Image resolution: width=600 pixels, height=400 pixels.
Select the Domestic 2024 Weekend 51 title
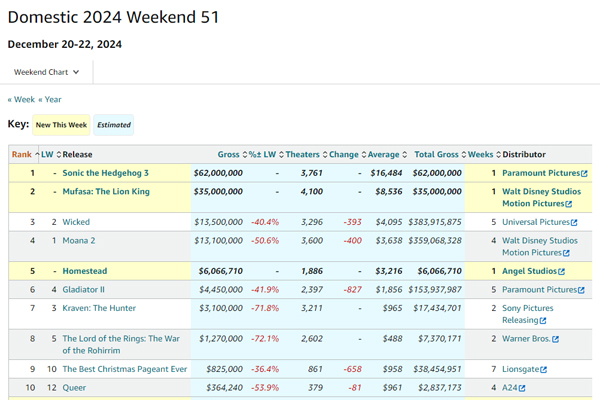pos(113,17)
